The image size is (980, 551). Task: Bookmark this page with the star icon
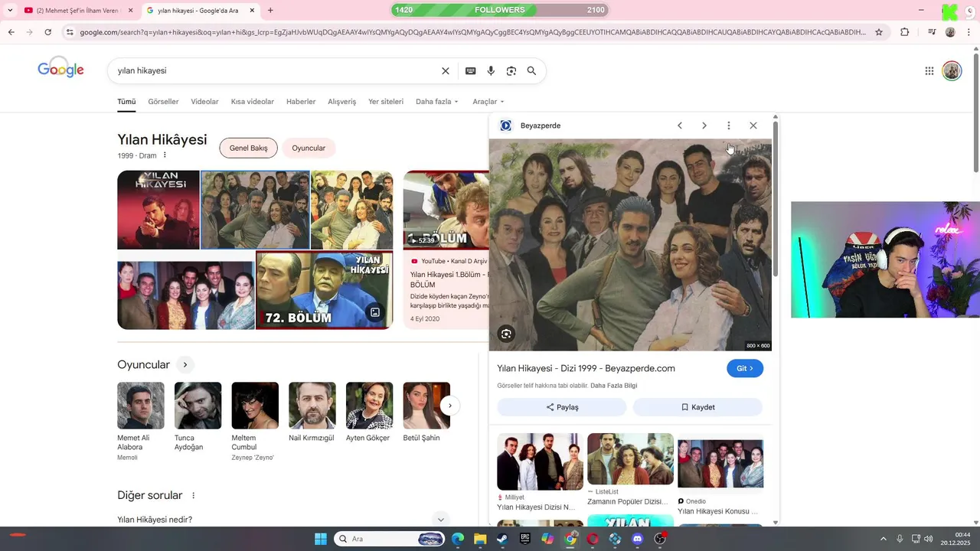[x=879, y=32]
